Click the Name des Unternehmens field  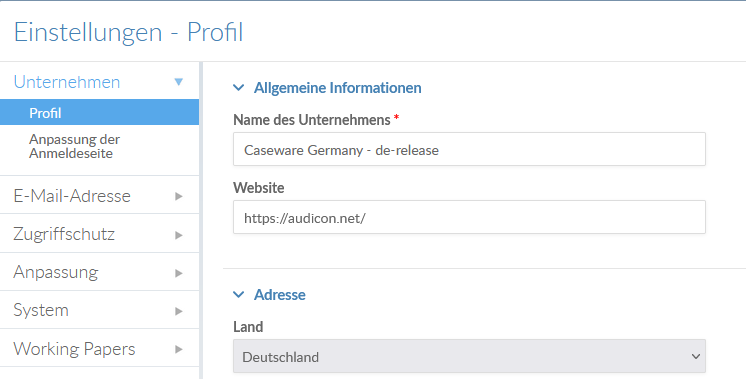[x=469, y=149]
